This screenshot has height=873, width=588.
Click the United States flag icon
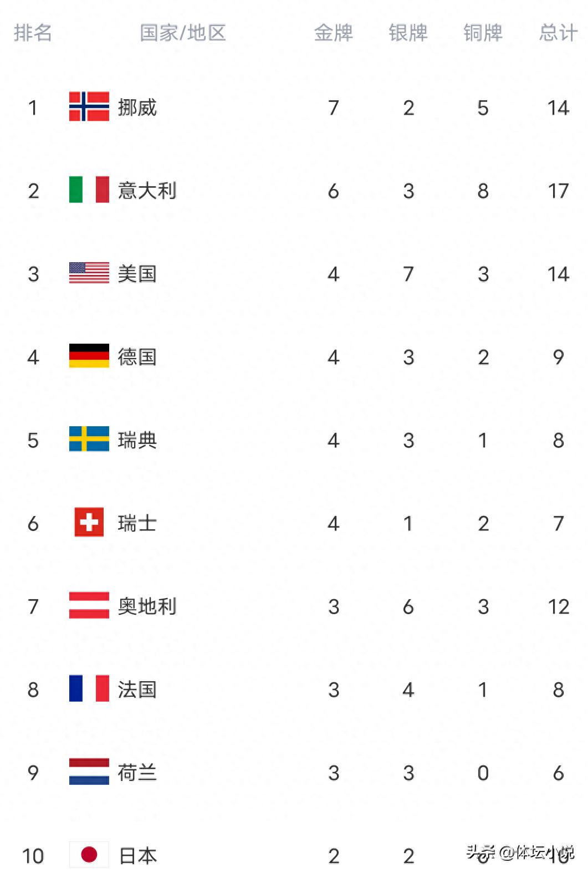[89, 273]
